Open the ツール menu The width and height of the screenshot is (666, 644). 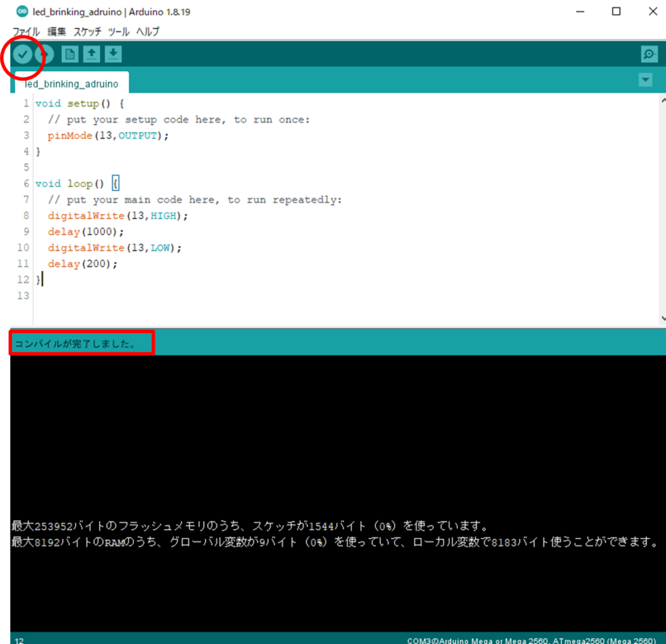point(118,31)
